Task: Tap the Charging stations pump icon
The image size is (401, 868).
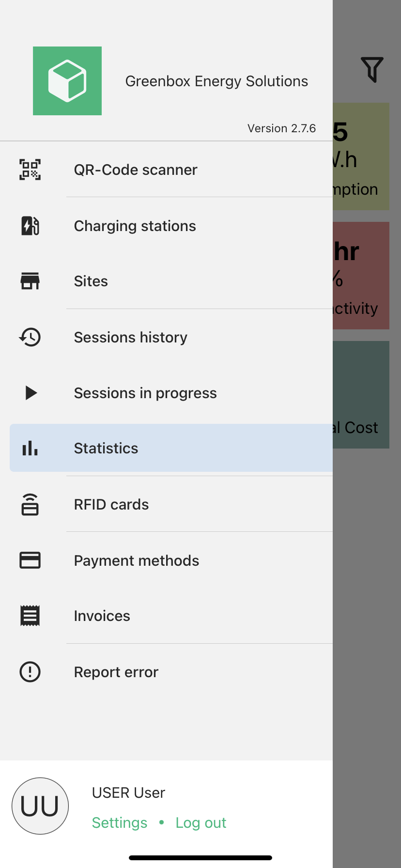Action: click(x=30, y=226)
